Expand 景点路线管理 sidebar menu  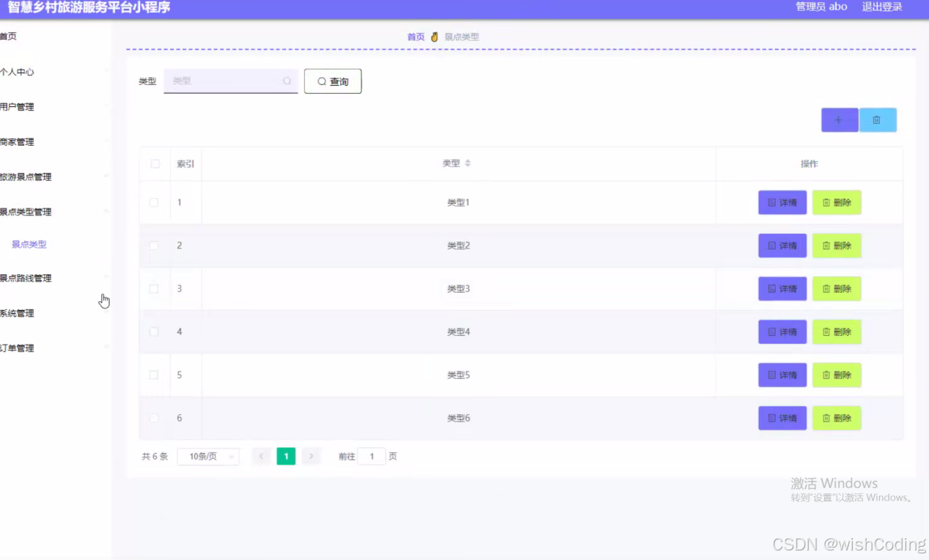pos(55,278)
